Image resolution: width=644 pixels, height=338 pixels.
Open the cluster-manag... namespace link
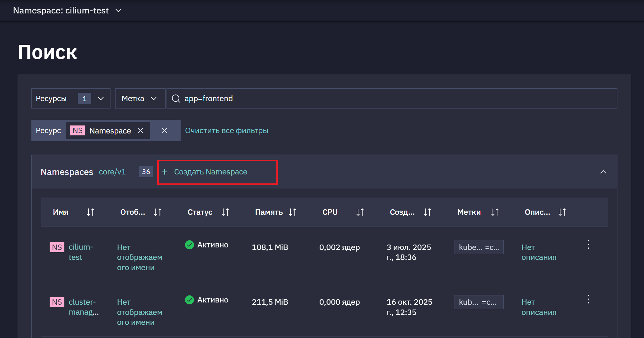(x=84, y=307)
